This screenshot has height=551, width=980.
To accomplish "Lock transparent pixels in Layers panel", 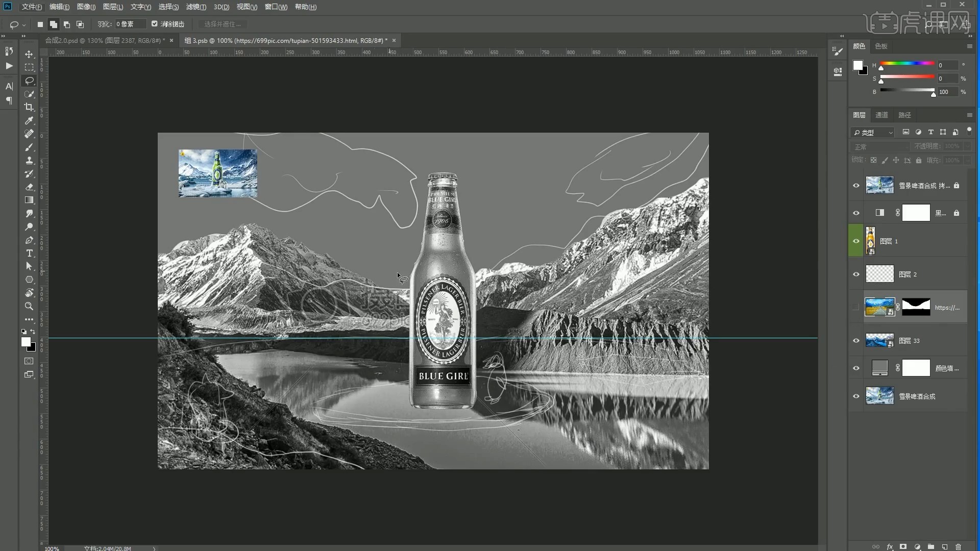I will coord(873,160).
